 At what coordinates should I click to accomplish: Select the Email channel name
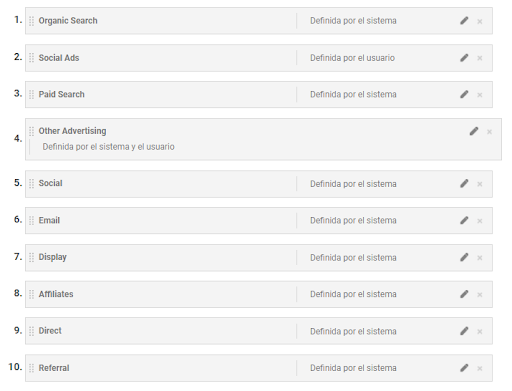click(49, 220)
